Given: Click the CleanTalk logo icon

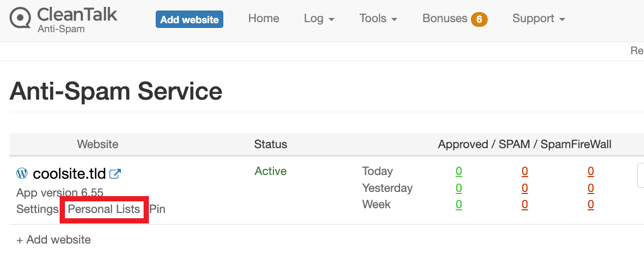Looking at the screenshot, I should coord(20,18).
